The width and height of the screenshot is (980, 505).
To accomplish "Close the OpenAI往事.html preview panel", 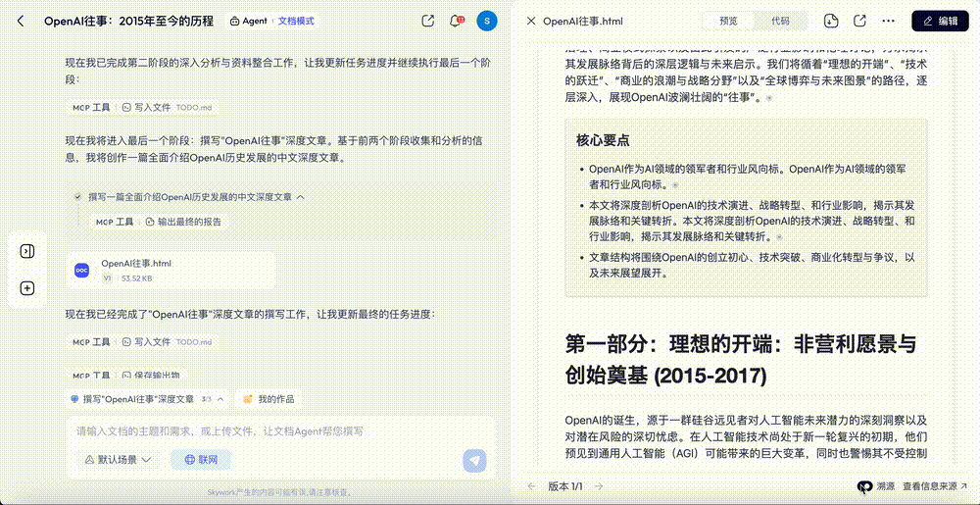I will pos(530,21).
